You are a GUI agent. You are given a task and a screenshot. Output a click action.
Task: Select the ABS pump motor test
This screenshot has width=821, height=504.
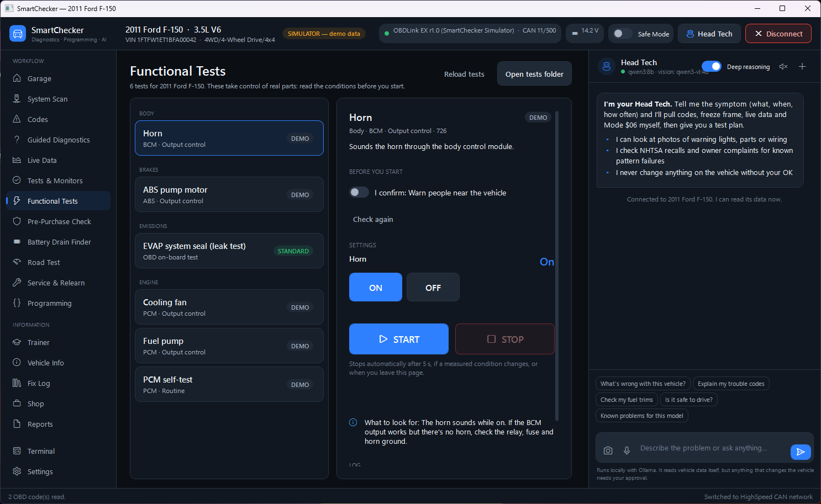229,194
